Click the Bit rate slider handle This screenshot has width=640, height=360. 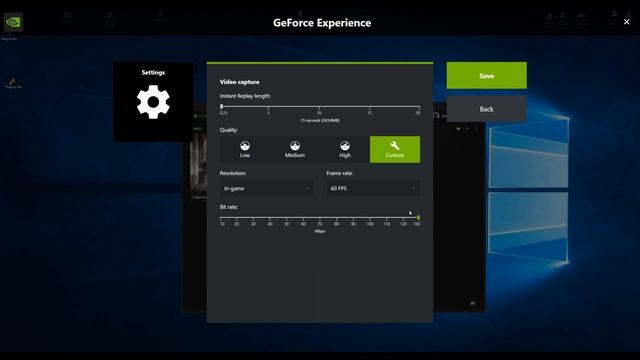coord(418,218)
